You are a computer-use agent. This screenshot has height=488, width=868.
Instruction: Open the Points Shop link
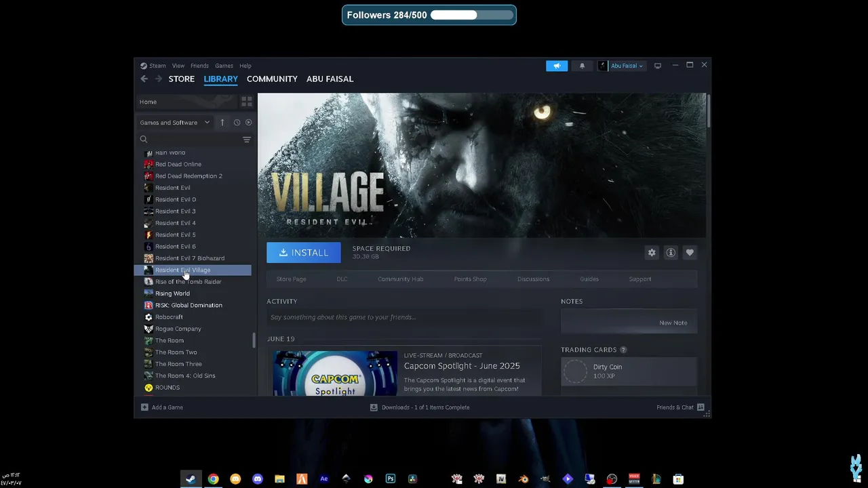pos(470,279)
